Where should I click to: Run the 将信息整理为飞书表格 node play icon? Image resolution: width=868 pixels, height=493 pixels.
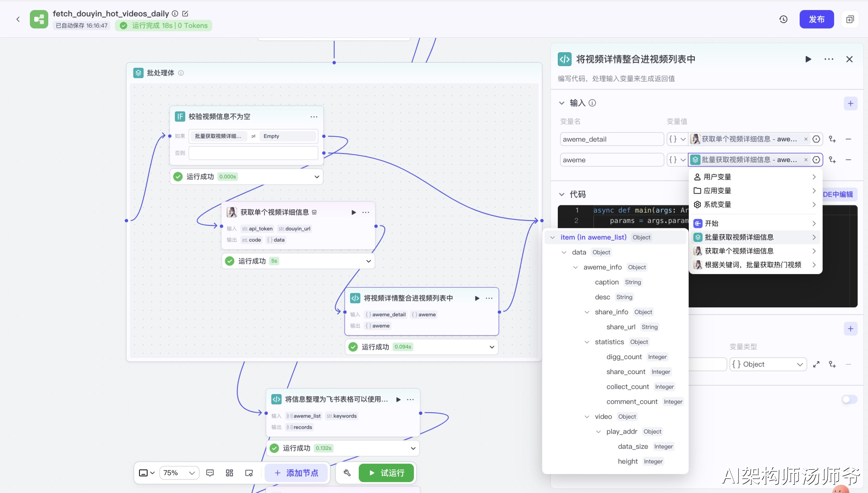pos(398,399)
